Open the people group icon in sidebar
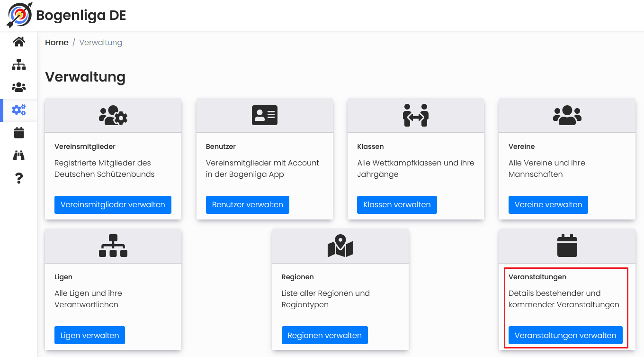The image size is (644, 357). point(19,87)
